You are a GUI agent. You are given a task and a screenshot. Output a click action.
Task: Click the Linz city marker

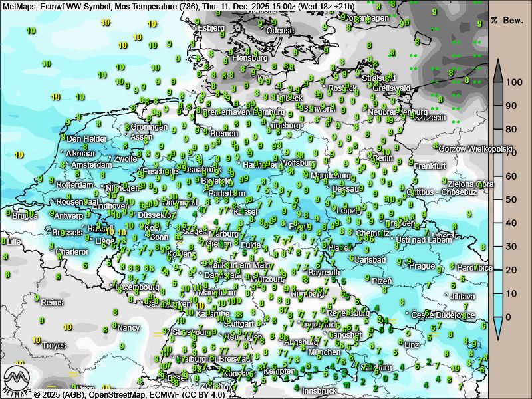(401, 344)
